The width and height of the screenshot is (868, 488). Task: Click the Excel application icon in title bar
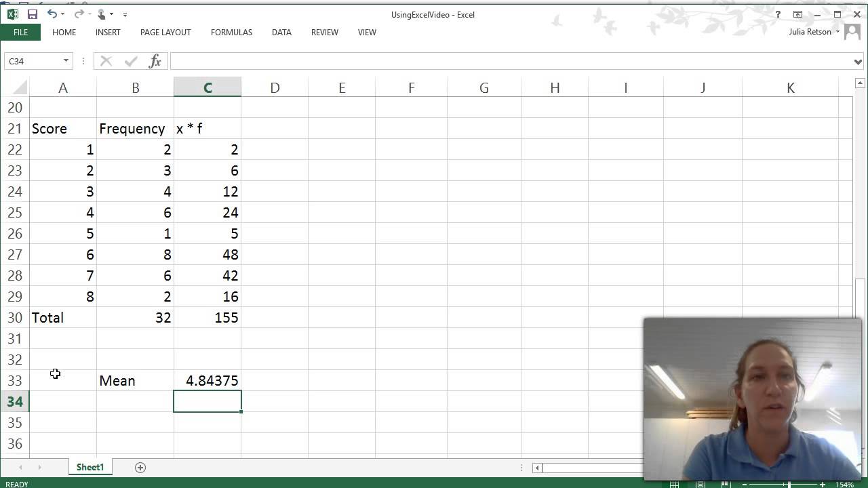[12, 14]
